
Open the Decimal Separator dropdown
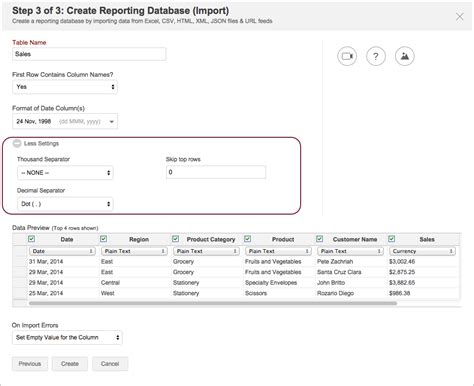pos(65,204)
